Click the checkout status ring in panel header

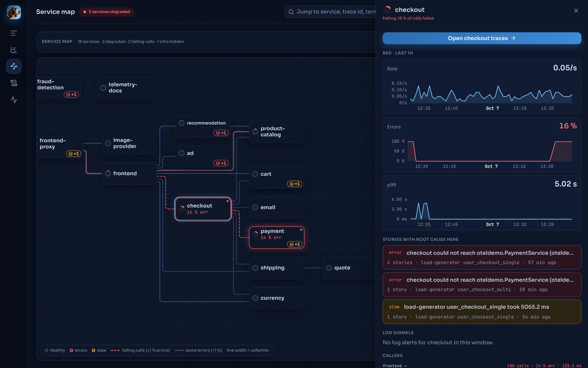(387, 10)
